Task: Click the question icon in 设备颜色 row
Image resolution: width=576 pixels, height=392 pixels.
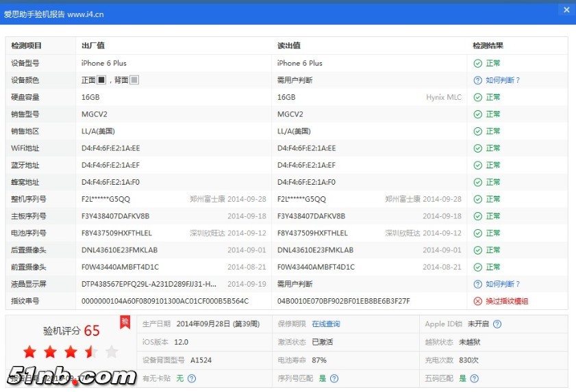Action: pos(477,80)
